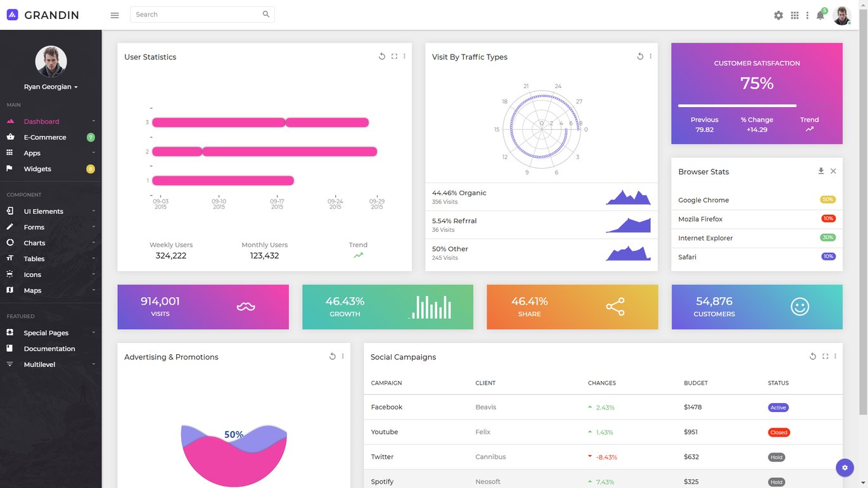
Task: Expand the Tables submenu arrow
Action: click(x=93, y=259)
